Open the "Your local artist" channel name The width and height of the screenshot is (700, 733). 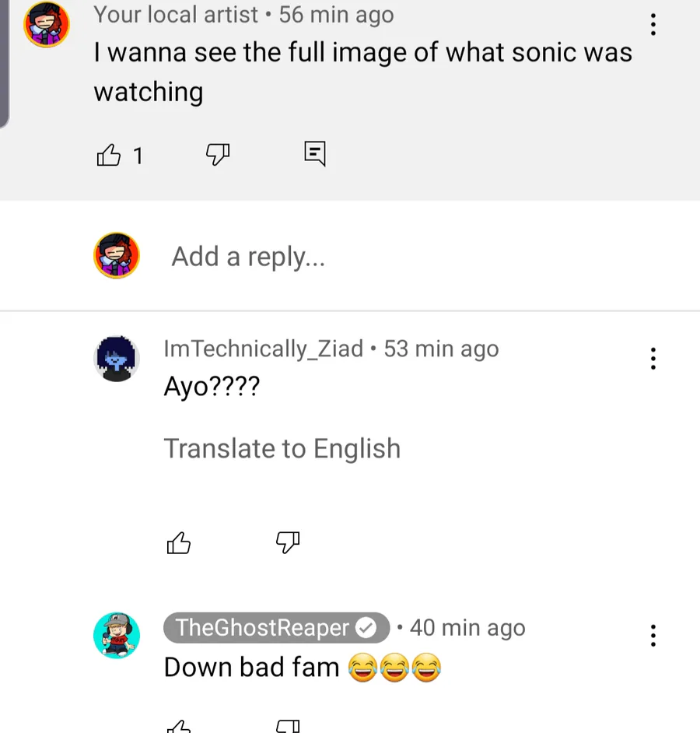[176, 14]
